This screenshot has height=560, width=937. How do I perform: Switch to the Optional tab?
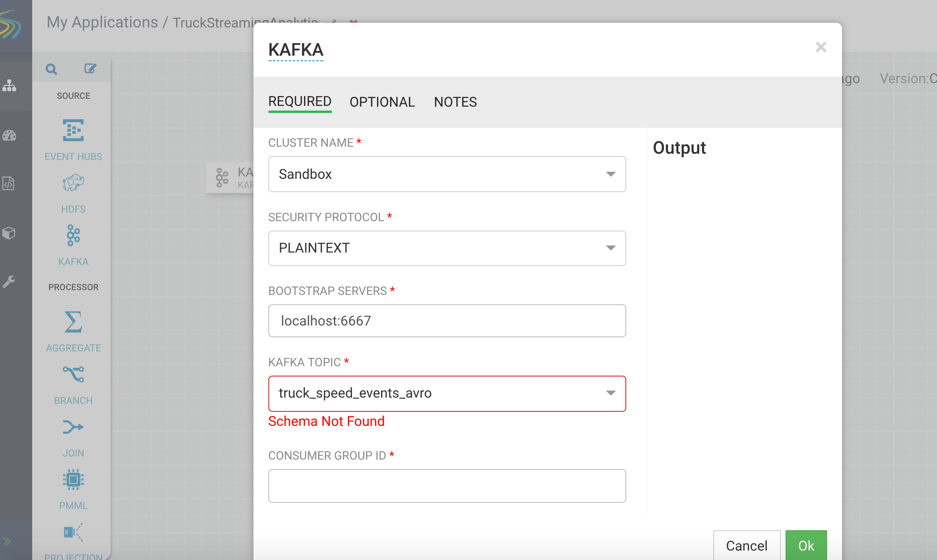(382, 102)
